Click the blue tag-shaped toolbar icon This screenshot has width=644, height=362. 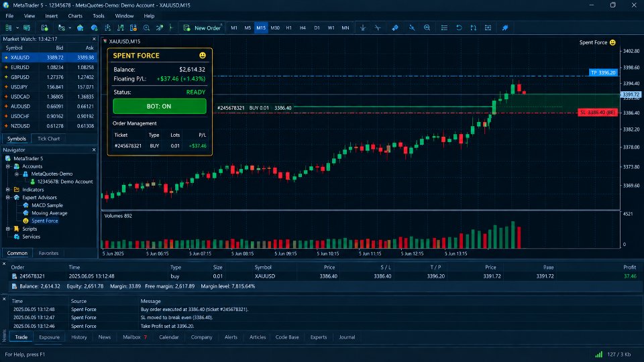[395, 28]
